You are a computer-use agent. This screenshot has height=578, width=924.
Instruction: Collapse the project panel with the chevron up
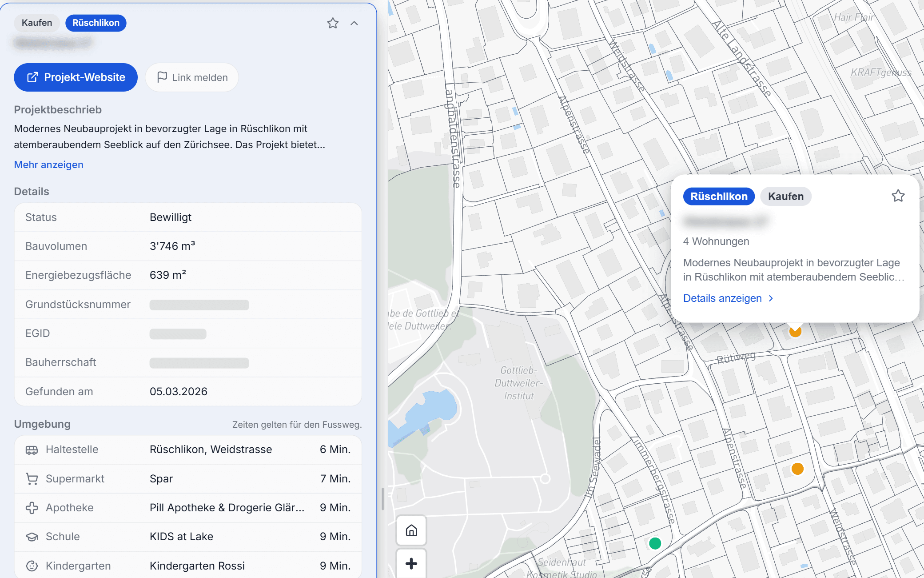(x=354, y=23)
